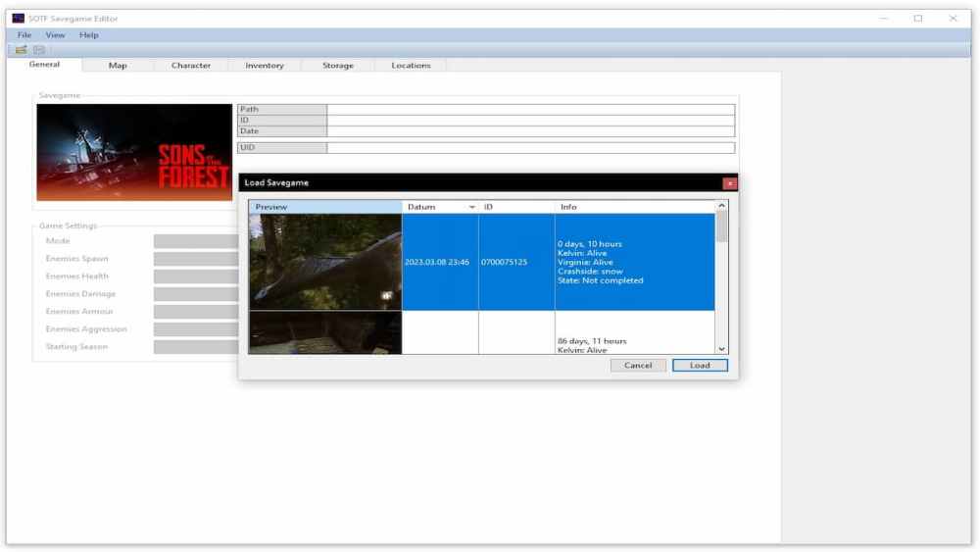Switch to the Character tab

click(191, 66)
